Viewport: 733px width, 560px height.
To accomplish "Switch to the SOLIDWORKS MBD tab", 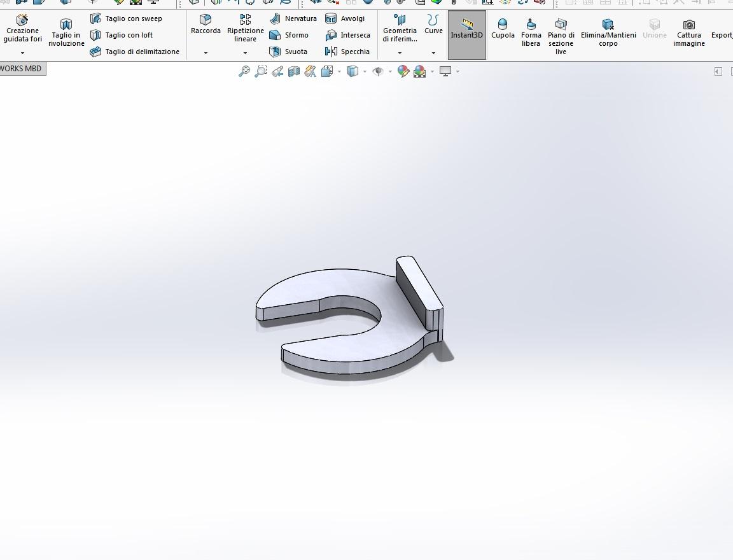I will tap(22, 68).
